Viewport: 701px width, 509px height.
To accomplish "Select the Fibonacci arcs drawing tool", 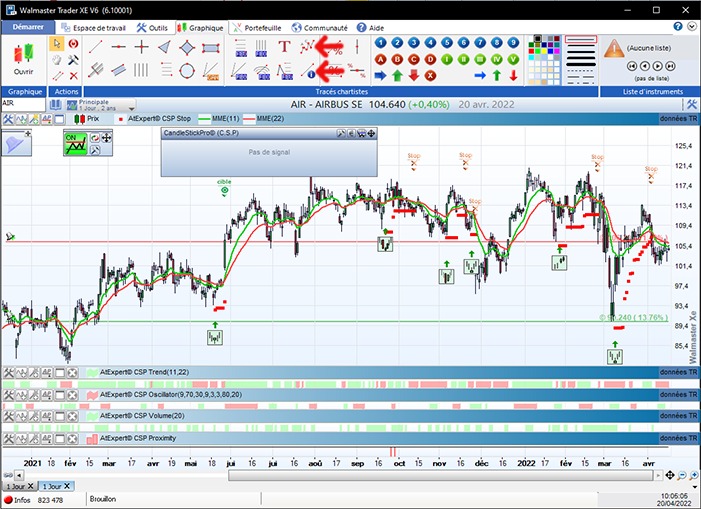I will pyautogui.click(x=262, y=72).
